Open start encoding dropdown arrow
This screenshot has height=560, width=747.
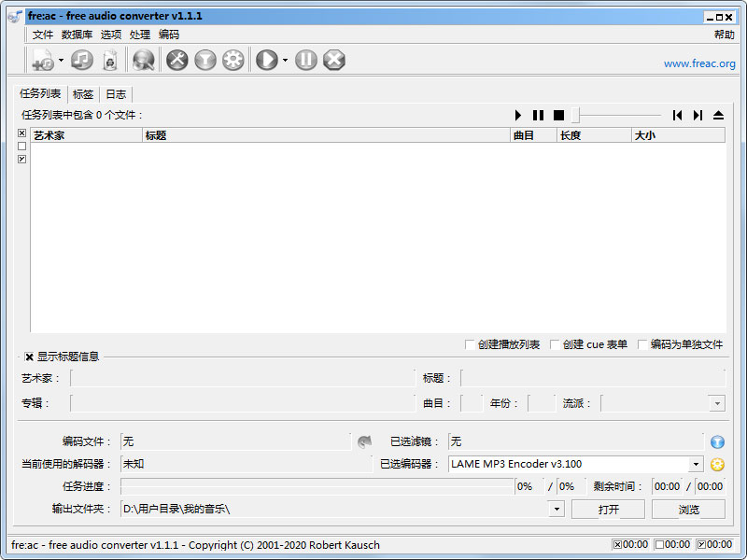[x=285, y=61]
